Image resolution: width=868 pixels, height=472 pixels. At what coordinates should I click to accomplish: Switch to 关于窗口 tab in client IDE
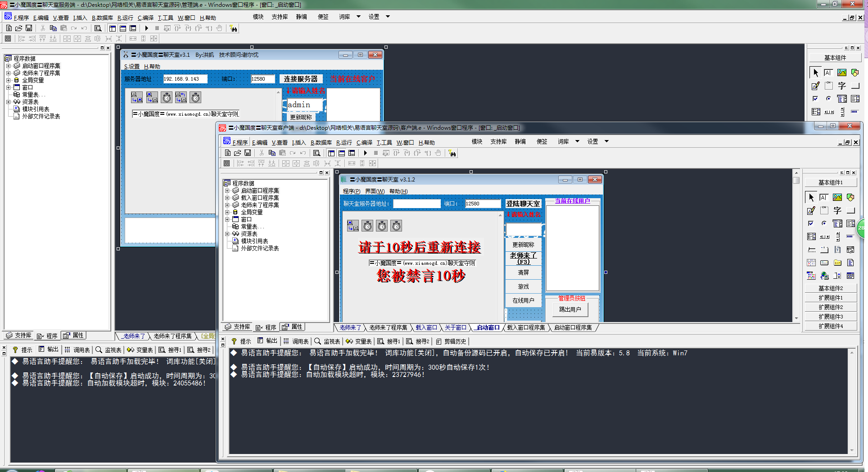(x=455, y=327)
